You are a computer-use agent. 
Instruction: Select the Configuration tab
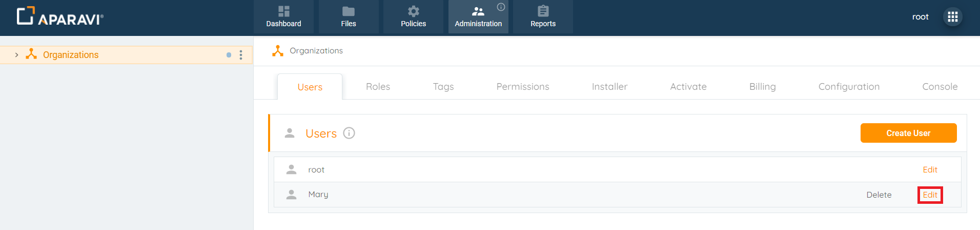849,87
